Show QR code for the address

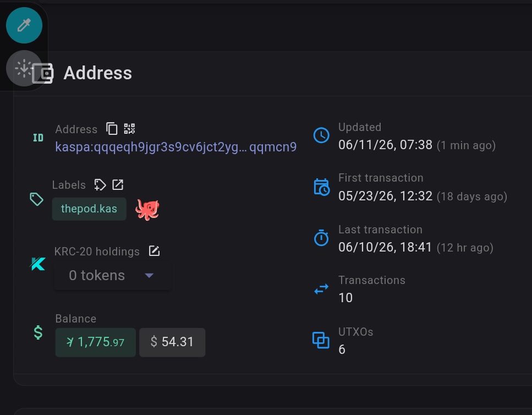(x=129, y=129)
